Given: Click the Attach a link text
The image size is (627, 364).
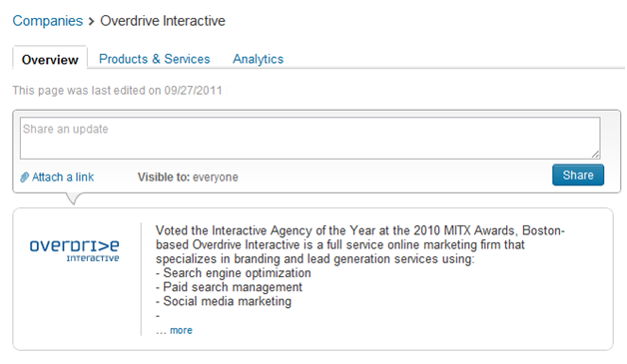Looking at the screenshot, I should coord(63,178).
